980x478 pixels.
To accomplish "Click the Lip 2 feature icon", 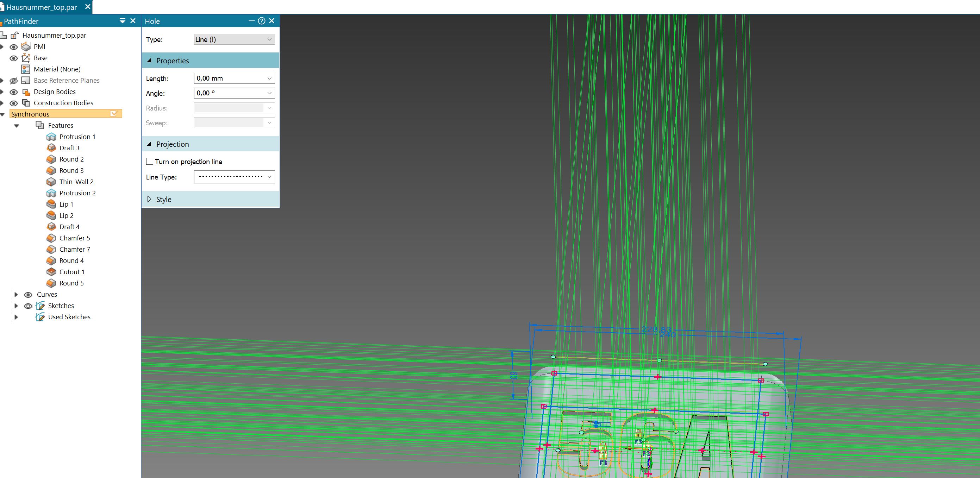I will coord(51,215).
